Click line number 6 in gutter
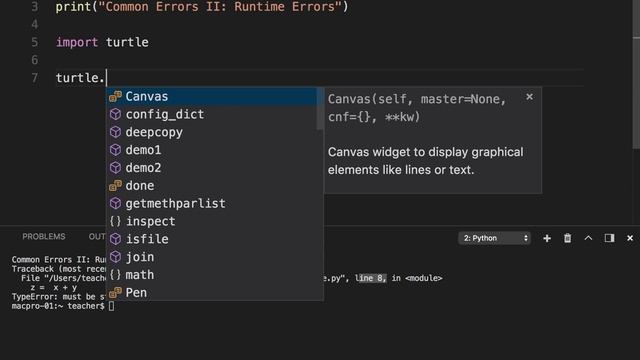The image size is (640, 360). (x=35, y=60)
